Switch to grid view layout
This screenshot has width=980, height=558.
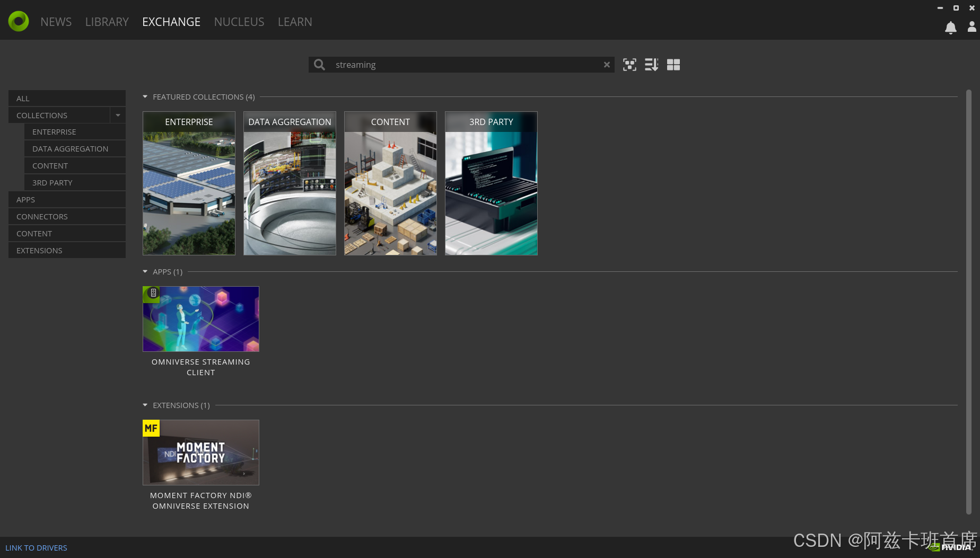673,65
